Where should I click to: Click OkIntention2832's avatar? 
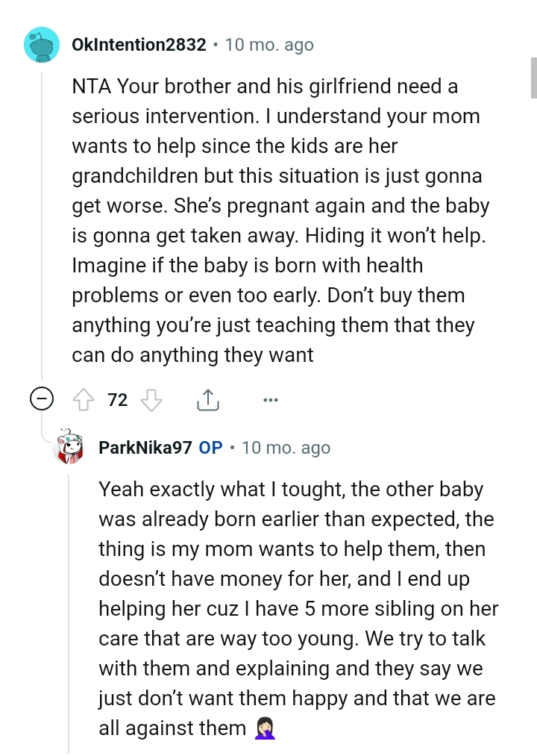pos(42,45)
